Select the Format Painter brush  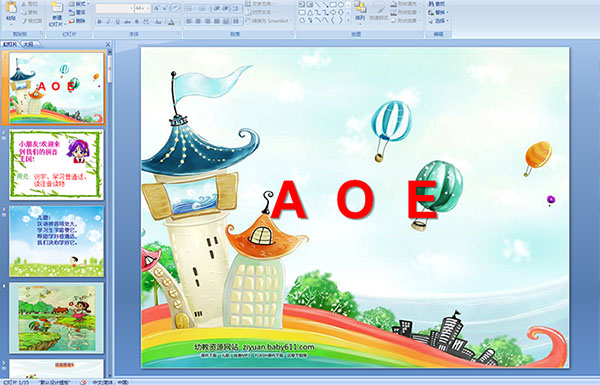(x=24, y=21)
